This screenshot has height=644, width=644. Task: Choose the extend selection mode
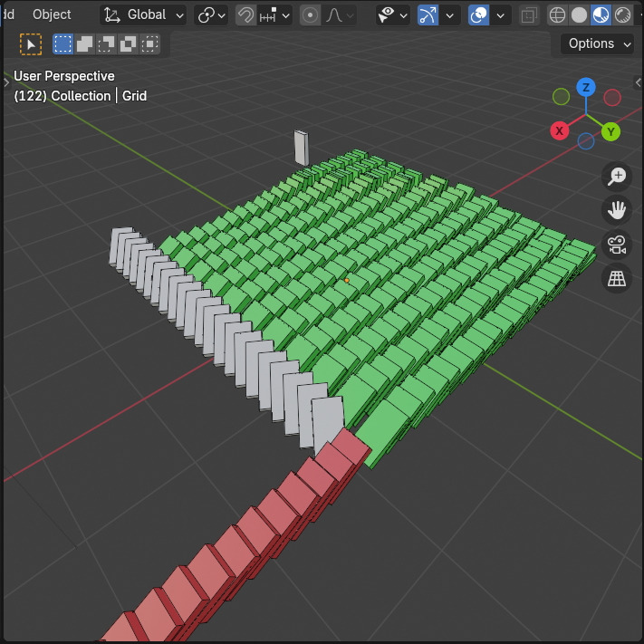click(x=84, y=44)
